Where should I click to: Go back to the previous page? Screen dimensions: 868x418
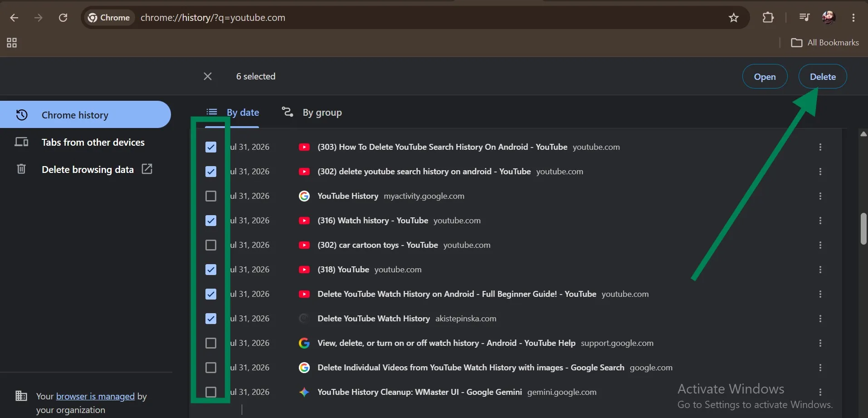[14, 18]
